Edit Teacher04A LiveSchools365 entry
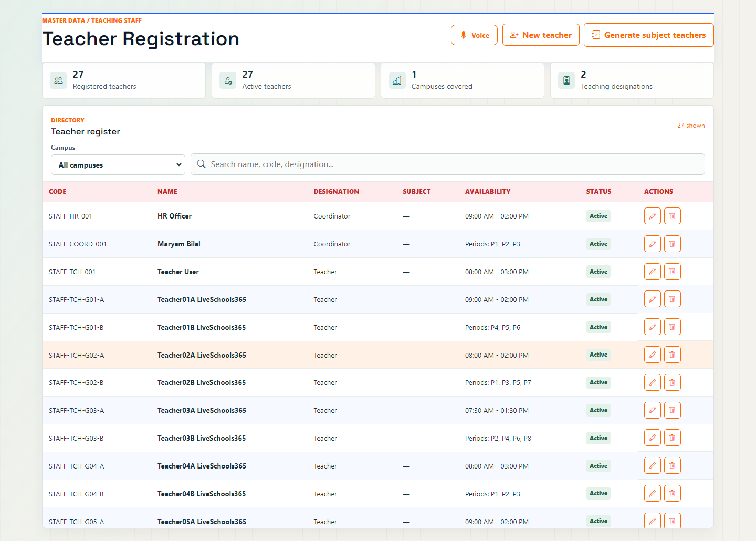The height and width of the screenshot is (541, 756). [652, 465]
